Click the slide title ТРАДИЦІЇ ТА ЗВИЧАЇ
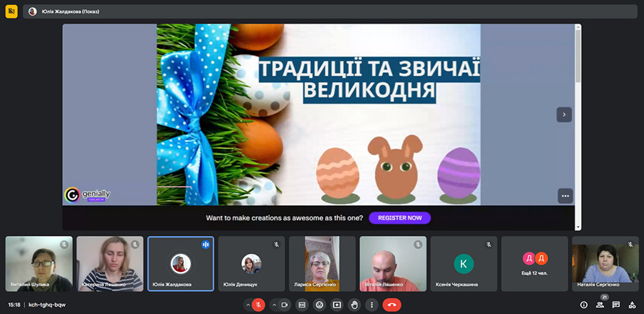The height and width of the screenshot is (314, 644). tap(369, 69)
